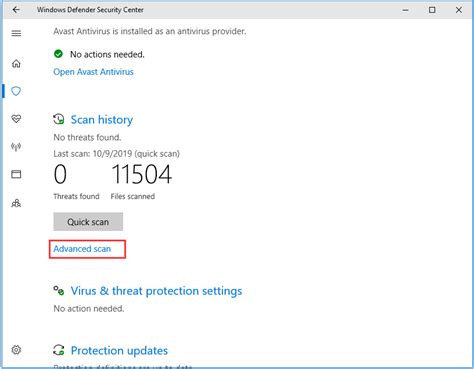This screenshot has height=369, width=474.
Task: Open Avast Antivirus link
Action: pyautogui.click(x=93, y=72)
